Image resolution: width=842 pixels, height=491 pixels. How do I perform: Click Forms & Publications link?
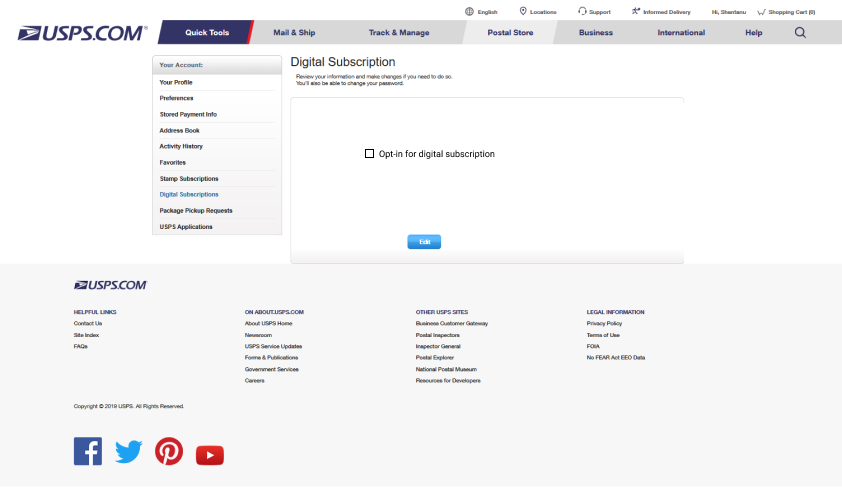pos(271,358)
